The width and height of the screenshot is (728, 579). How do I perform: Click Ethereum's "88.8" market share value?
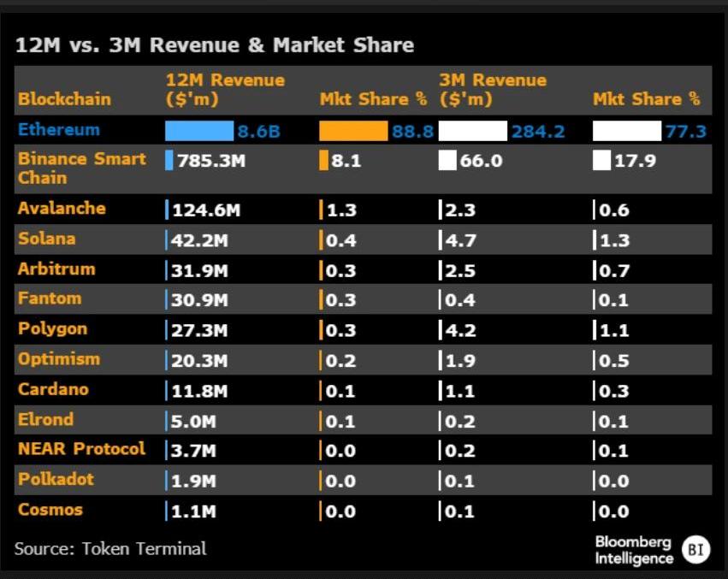[x=412, y=132]
